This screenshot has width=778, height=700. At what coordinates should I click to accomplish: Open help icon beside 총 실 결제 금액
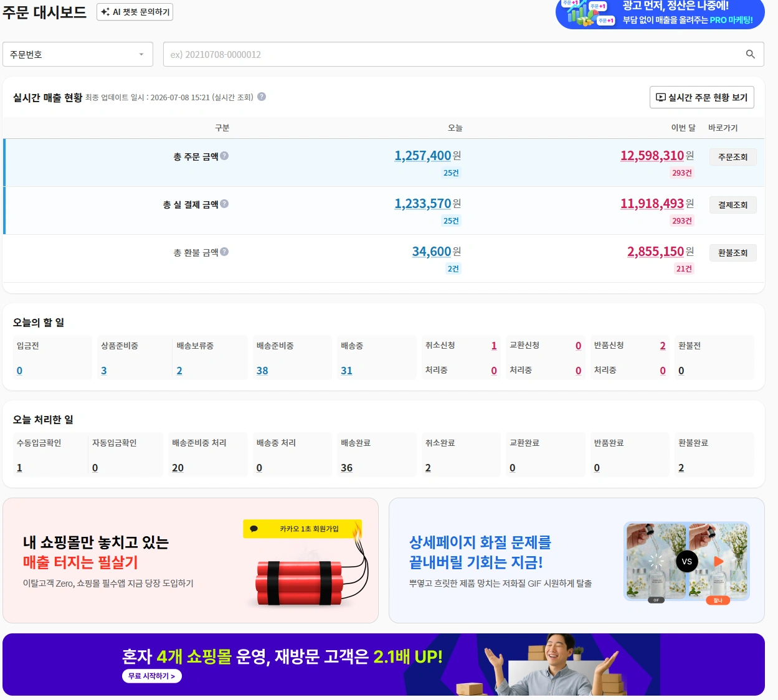[224, 204]
